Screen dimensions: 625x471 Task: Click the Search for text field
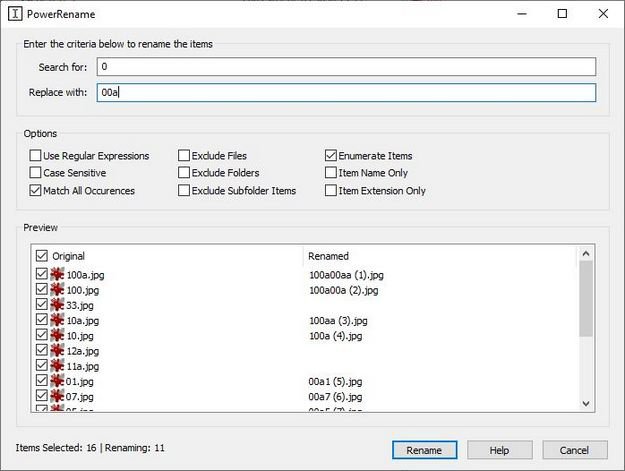coord(346,67)
